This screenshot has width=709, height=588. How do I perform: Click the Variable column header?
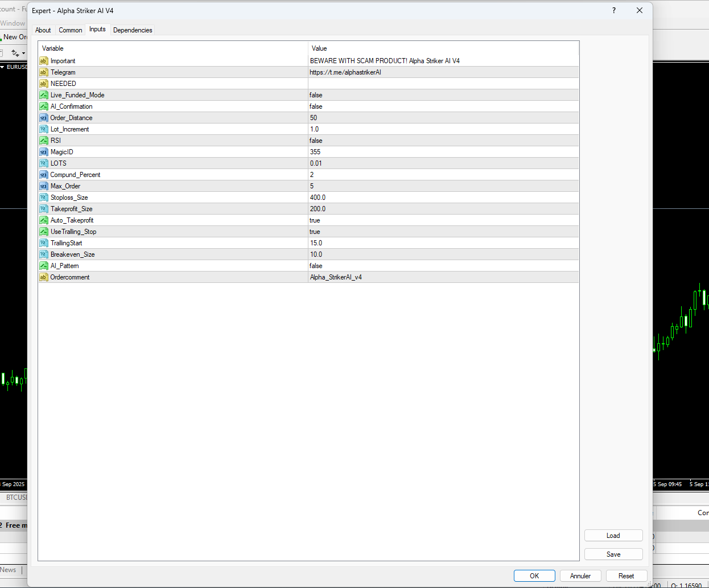[x=173, y=48]
